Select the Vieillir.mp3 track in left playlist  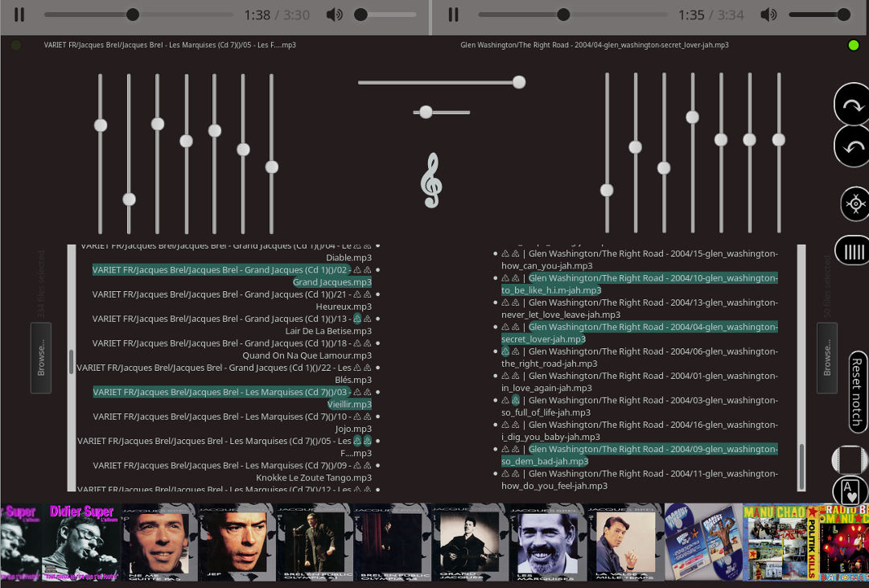click(233, 398)
